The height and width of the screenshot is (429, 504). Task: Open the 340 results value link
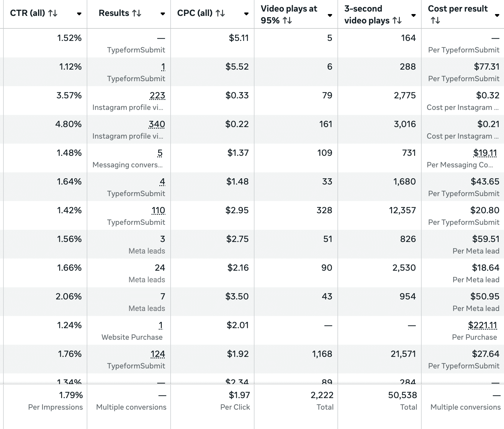tap(157, 124)
